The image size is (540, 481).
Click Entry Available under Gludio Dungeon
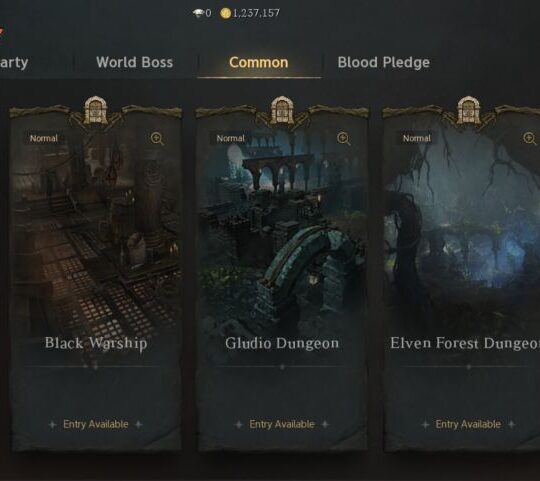[x=282, y=424]
